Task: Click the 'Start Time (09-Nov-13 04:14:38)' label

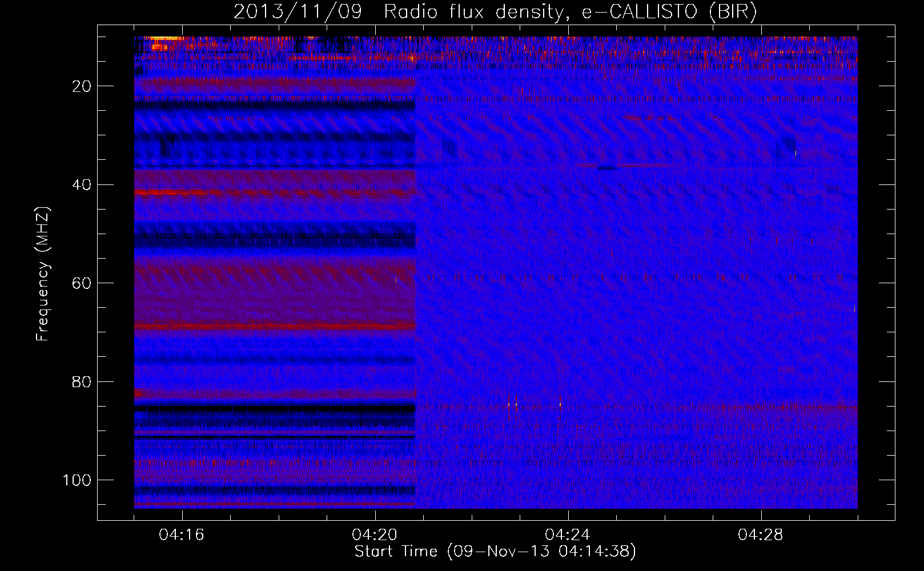Action: tap(495, 552)
